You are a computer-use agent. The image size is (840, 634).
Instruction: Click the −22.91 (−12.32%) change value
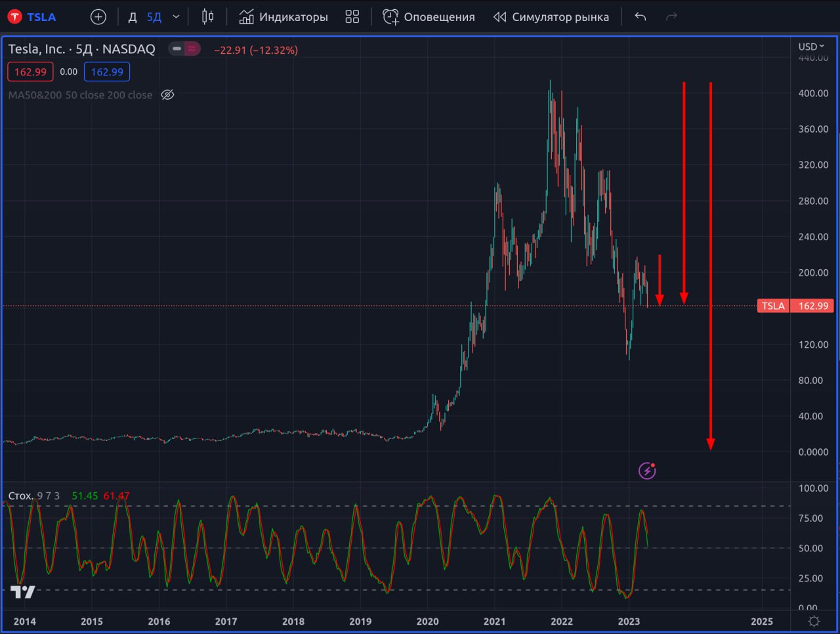point(256,50)
